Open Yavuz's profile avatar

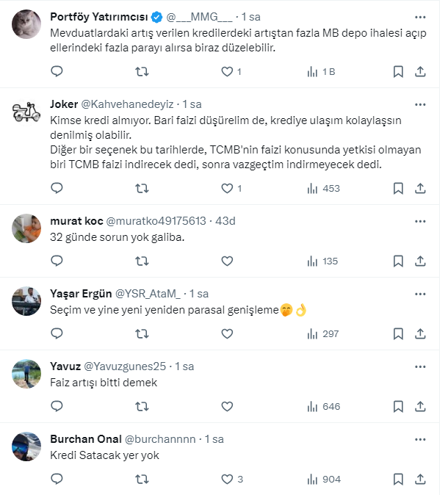26,374
